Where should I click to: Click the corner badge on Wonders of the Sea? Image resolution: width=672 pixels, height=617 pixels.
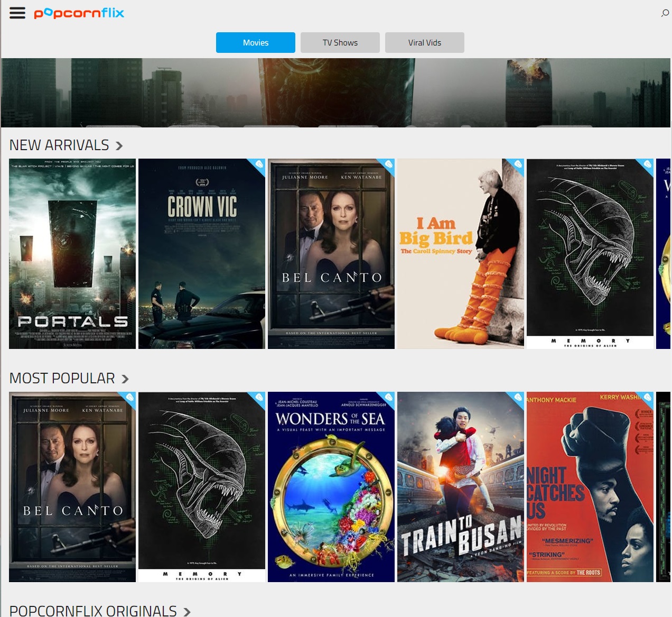click(388, 398)
